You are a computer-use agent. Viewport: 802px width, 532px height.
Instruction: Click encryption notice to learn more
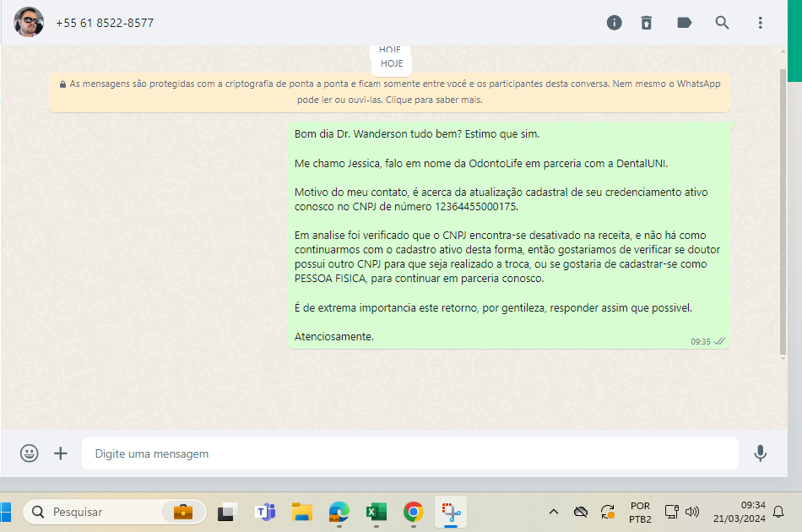(x=389, y=91)
